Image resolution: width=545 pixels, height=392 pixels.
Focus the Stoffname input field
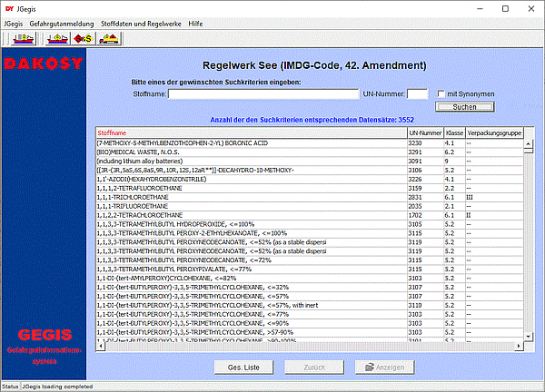click(x=263, y=94)
